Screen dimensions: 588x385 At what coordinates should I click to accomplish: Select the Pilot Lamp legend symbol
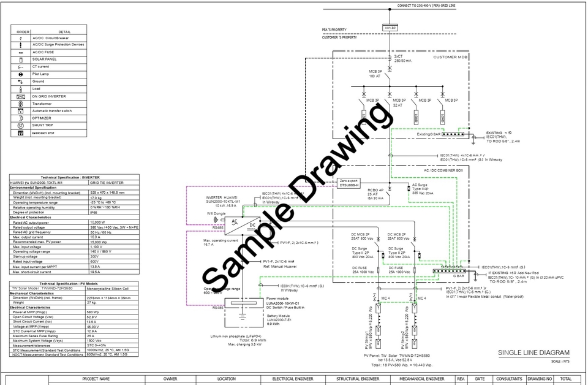tap(21, 74)
